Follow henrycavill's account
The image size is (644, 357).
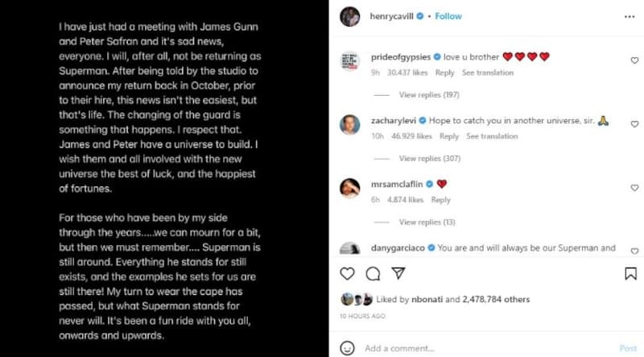[x=448, y=15]
